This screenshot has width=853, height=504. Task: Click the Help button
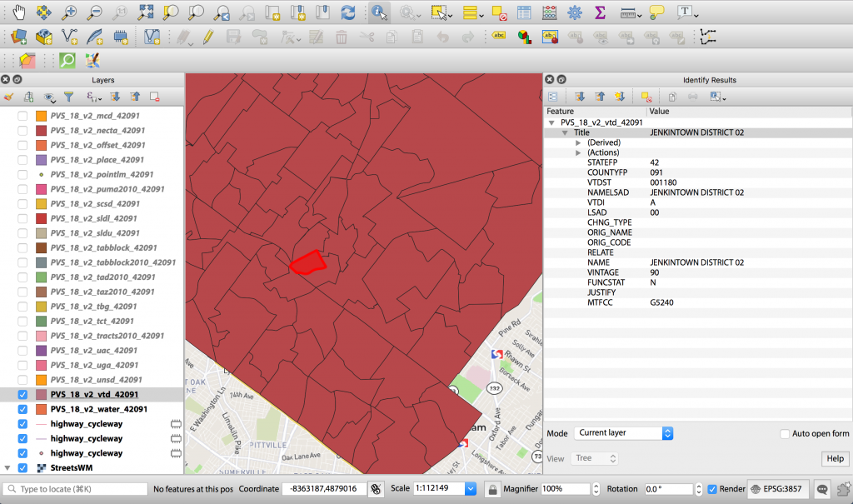835,458
